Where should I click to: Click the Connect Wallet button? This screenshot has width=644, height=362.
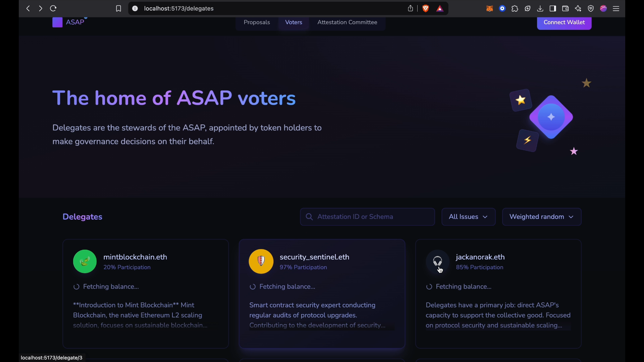[564, 22]
